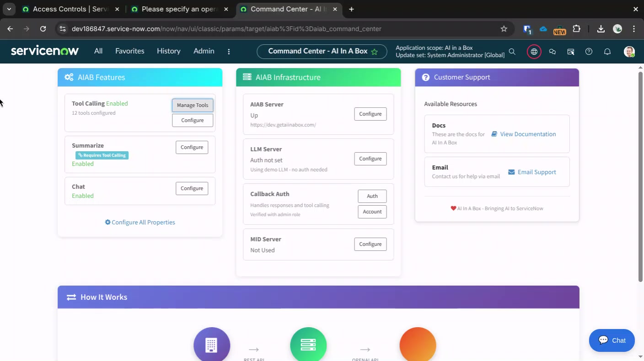Select the Command Center browser tab
The image size is (644, 361).
pyautogui.click(x=288, y=9)
